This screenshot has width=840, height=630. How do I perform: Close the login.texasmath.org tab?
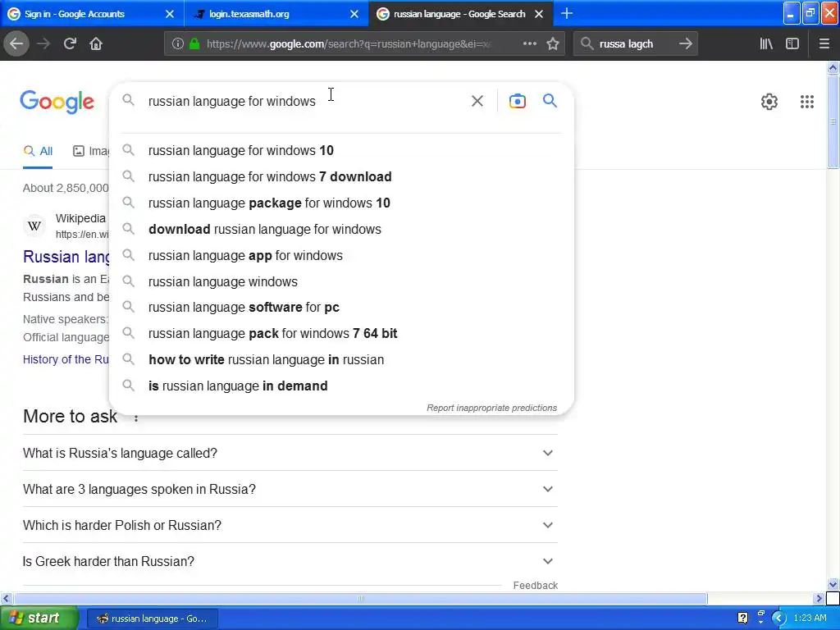[354, 14]
